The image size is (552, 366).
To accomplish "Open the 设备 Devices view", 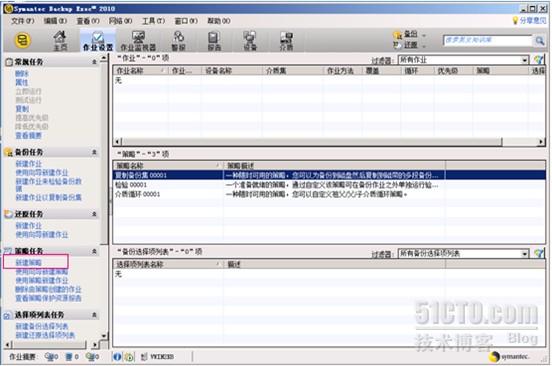I will click(x=250, y=40).
